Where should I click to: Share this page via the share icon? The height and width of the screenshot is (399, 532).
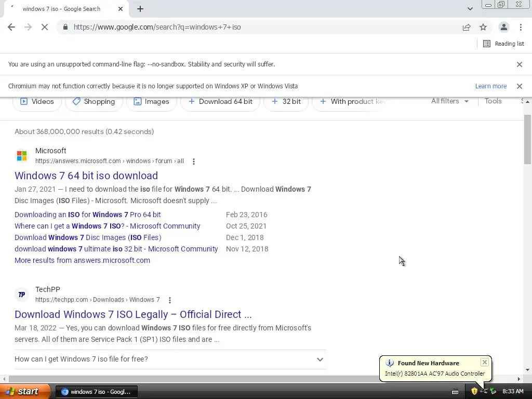467,27
